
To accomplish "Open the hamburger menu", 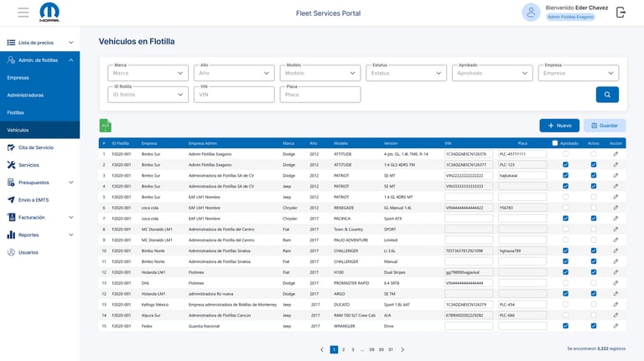I will (23, 13).
